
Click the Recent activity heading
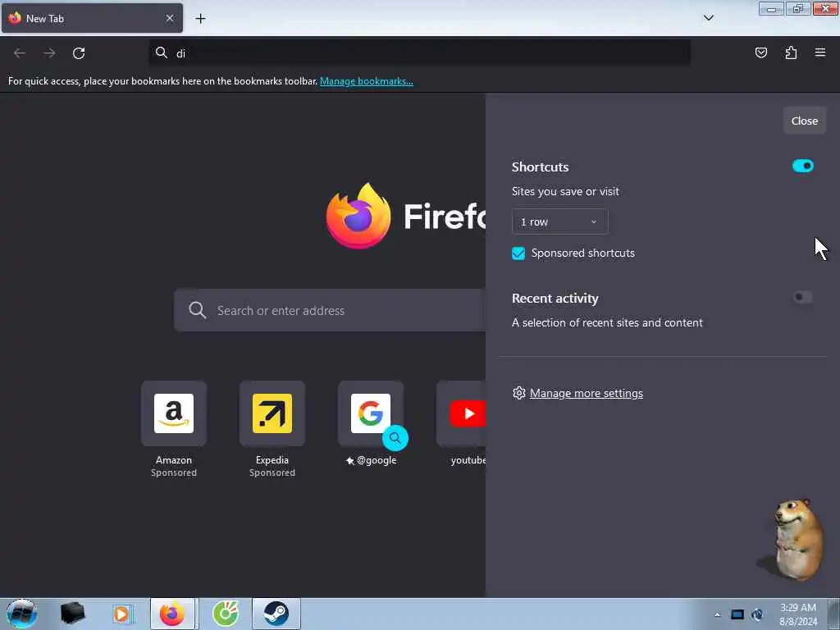[555, 299]
